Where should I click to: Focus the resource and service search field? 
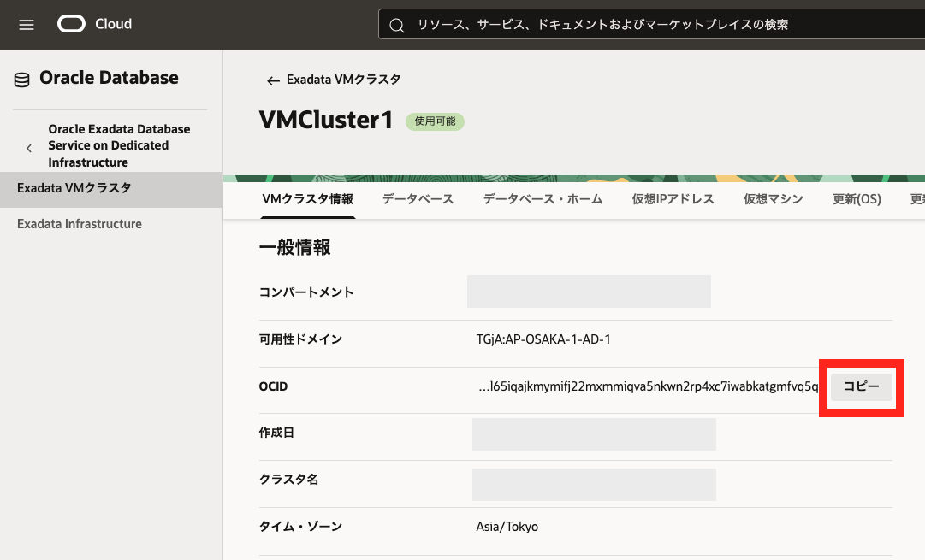(650, 25)
